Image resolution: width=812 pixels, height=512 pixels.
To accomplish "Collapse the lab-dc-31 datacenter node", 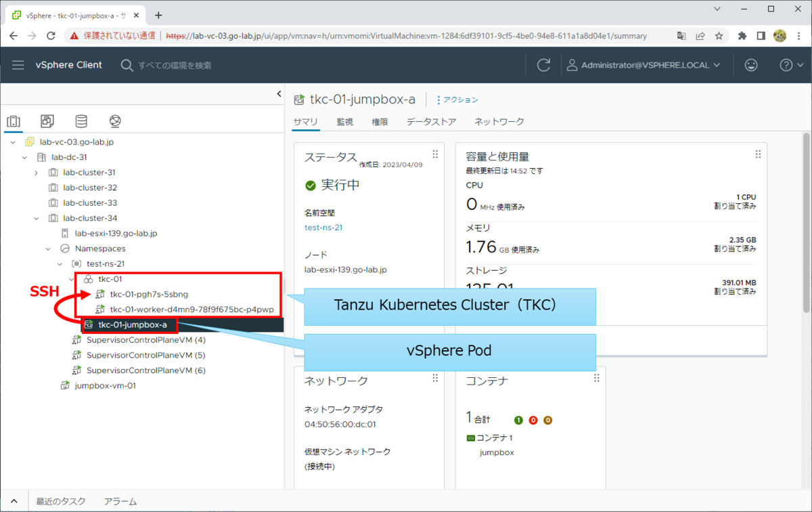I will pos(25,157).
